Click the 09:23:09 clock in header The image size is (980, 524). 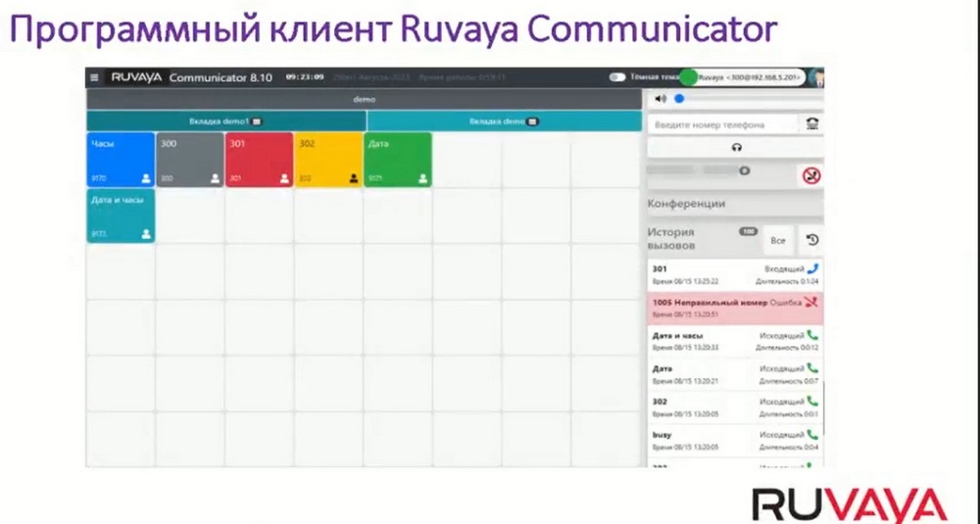(x=305, y=77)
